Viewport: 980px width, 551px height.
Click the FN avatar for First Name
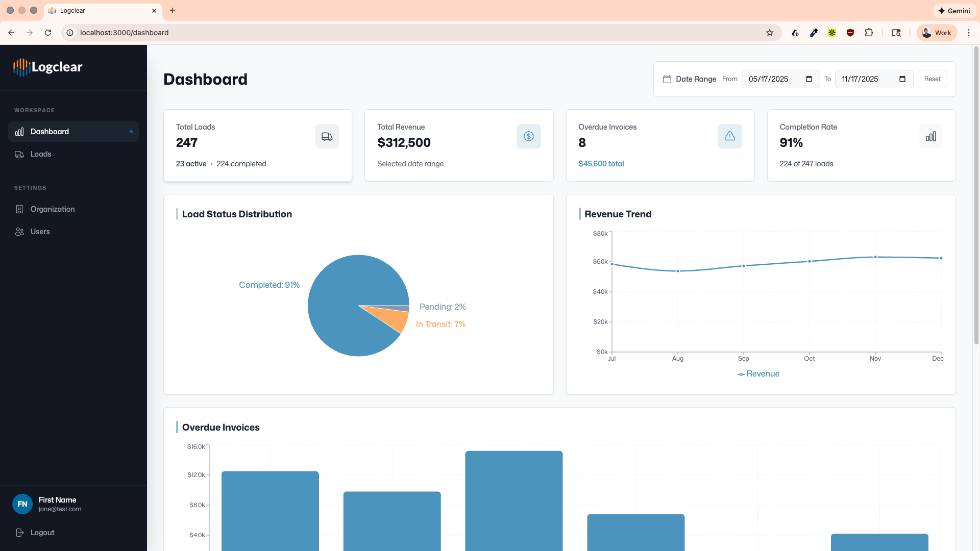22,504
